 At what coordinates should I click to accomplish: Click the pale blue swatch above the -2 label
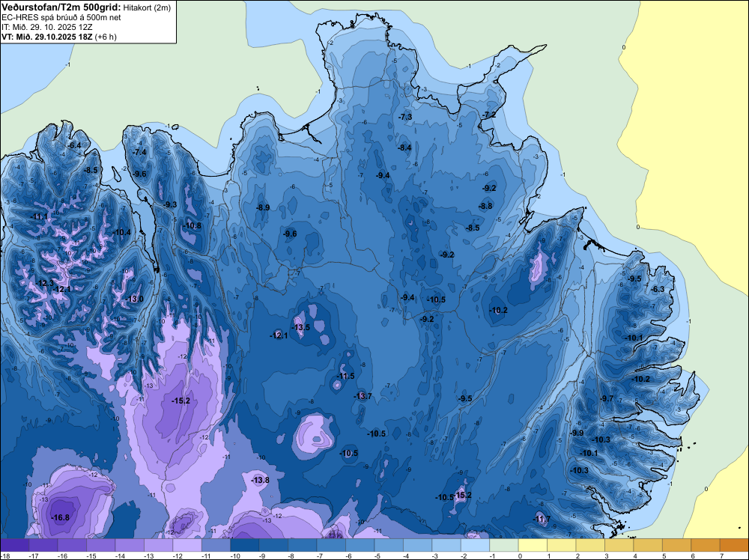(x=476, y=545)
